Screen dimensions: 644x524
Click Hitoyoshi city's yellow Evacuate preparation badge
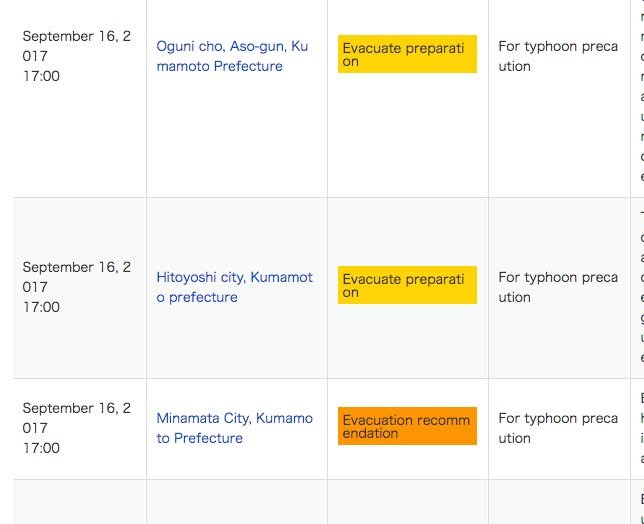[x=407, y=285]
